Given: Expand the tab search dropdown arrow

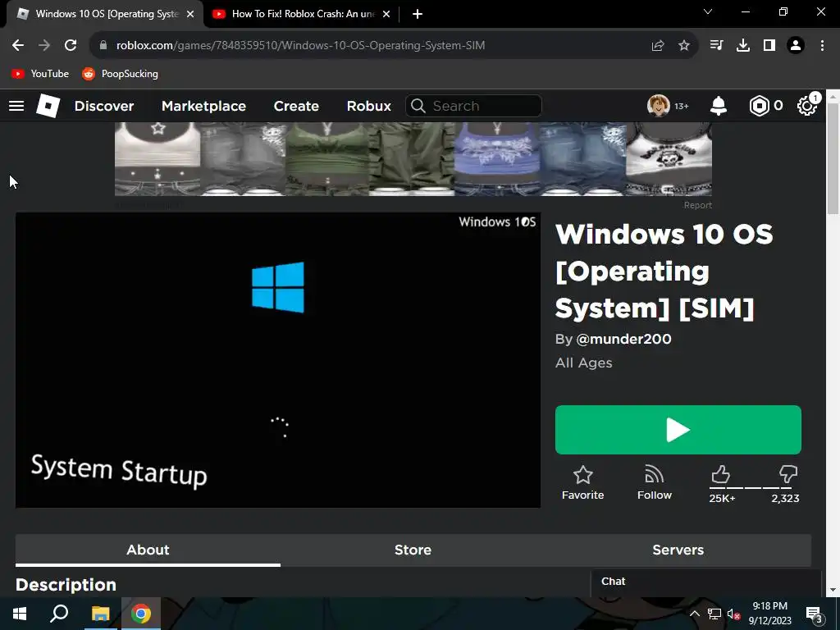Looking at the screenshot, I should click(x=708, y=11).
